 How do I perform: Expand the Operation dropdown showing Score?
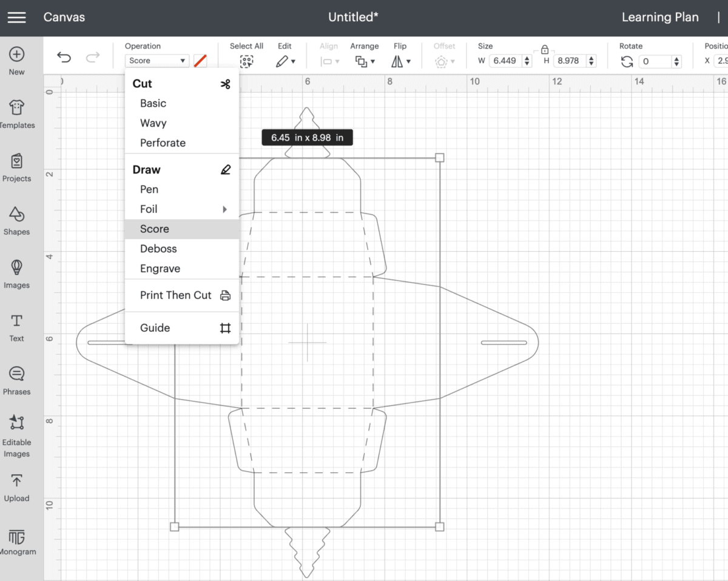(x=157, y=61)
